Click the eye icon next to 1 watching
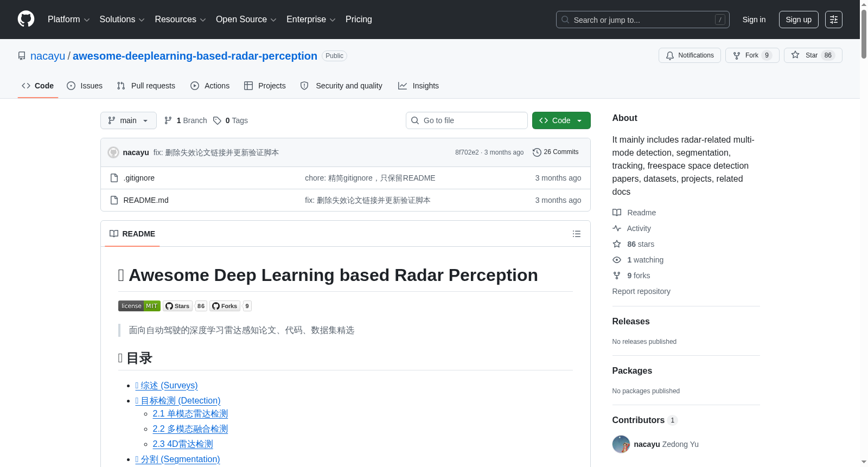The height and width of the screenshot is (467, 868). pyautogui.click(x=617, y=260)
